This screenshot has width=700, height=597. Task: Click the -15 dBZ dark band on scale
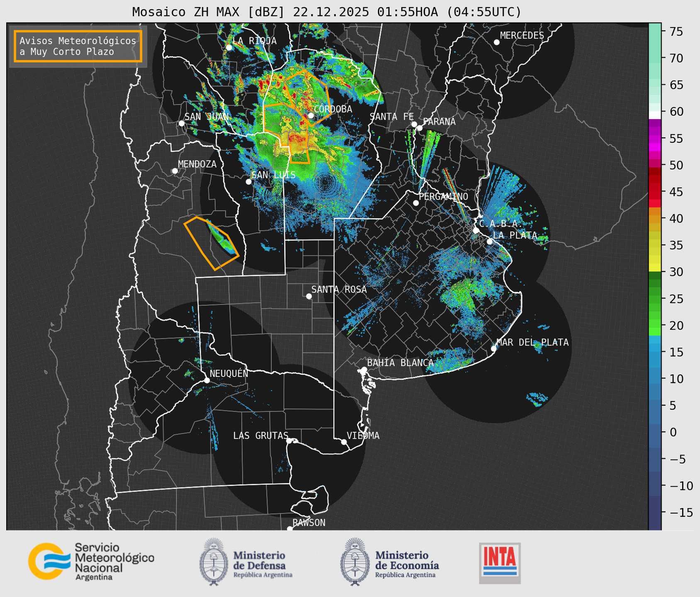tap(655, 513)
